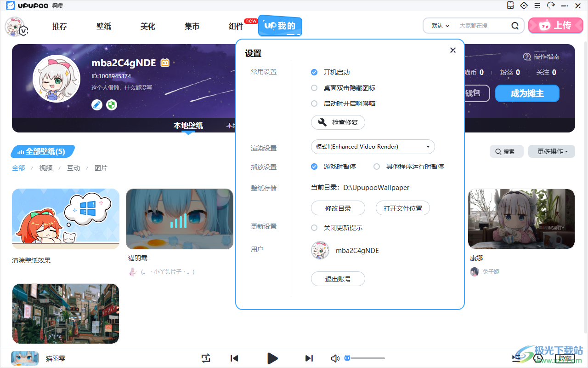Image resolution: width=588 pixels, height=368 pixels.
Task: Close the settings dialog
Action: click(x=453, y=50)
